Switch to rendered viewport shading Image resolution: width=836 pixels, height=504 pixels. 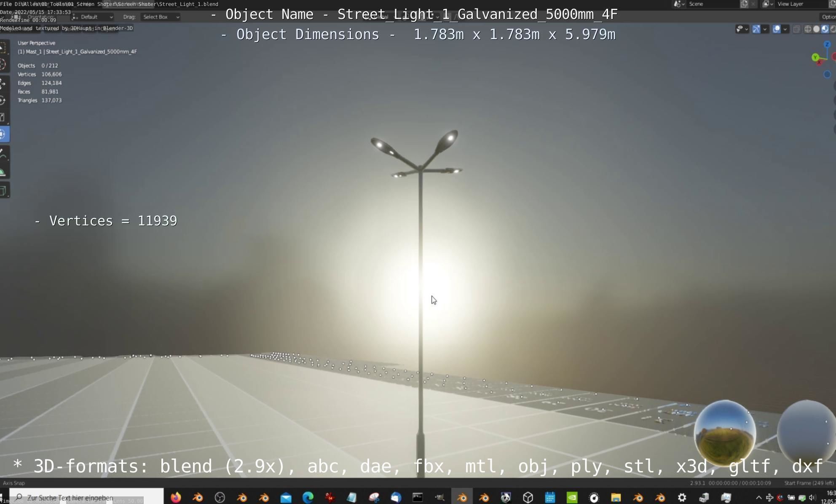(833, 29)
